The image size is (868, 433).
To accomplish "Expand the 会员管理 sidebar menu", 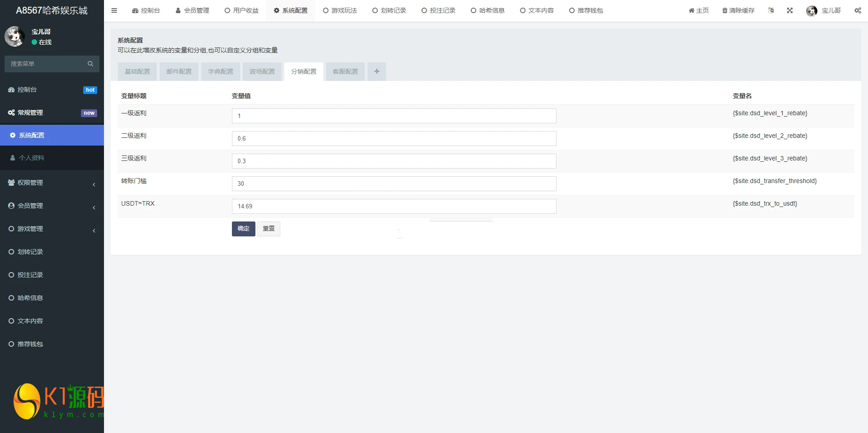I will [x=52, y=206].
